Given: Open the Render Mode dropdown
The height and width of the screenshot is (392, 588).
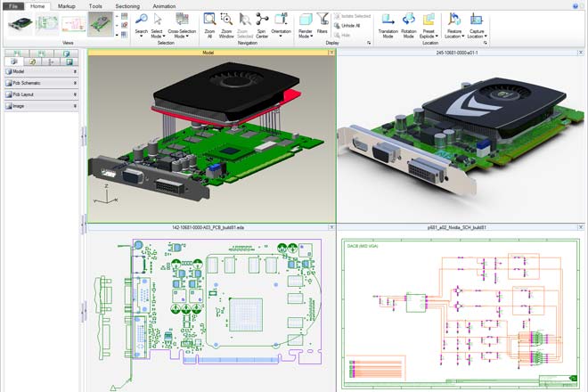Looking at the screenshot, I should 306,34.
